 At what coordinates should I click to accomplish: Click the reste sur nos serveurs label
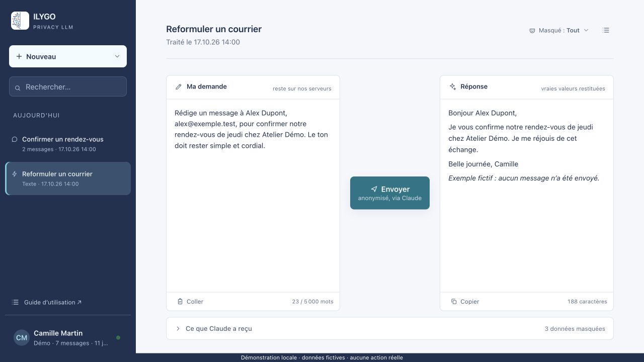(x=302, y=88)
